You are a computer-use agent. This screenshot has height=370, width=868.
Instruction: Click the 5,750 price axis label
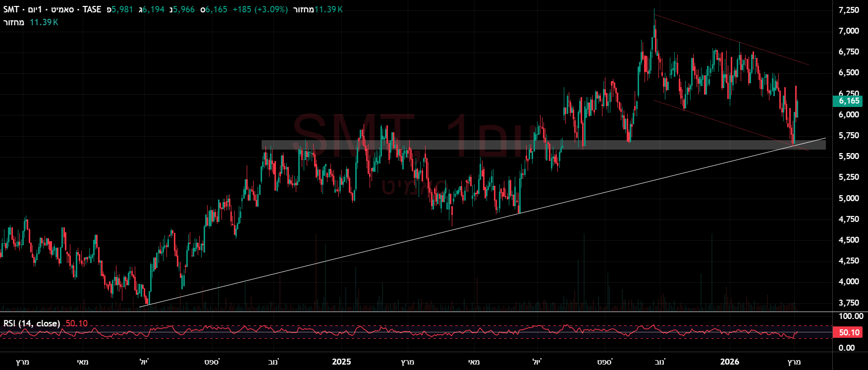pos(849,135)
